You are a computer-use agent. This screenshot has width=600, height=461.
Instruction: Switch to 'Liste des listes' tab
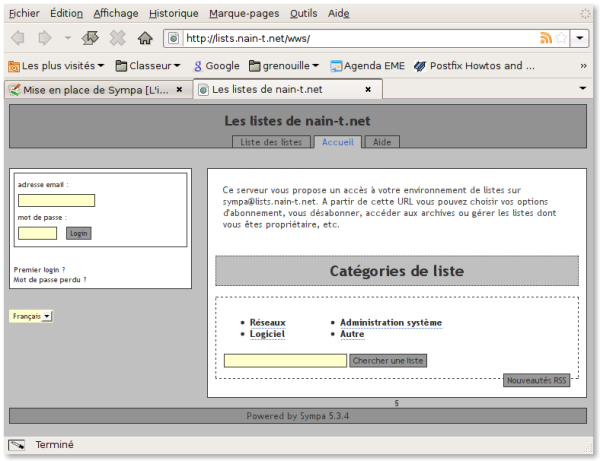point(271,142)
